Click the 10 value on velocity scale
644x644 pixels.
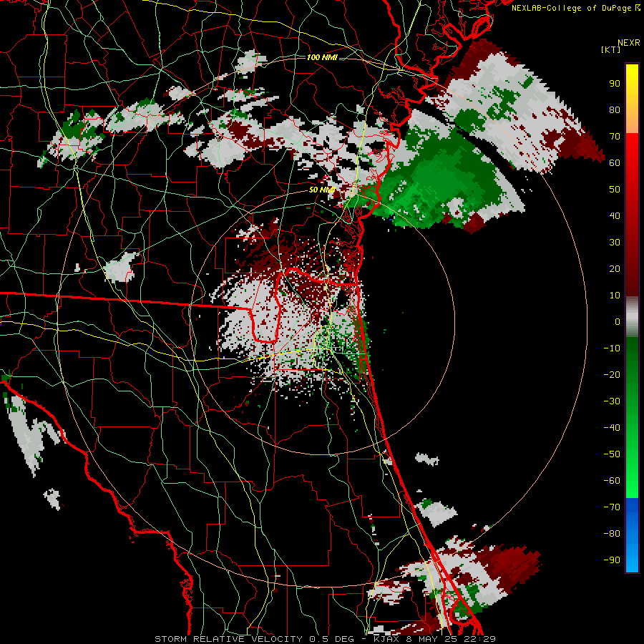coord(615,296)
